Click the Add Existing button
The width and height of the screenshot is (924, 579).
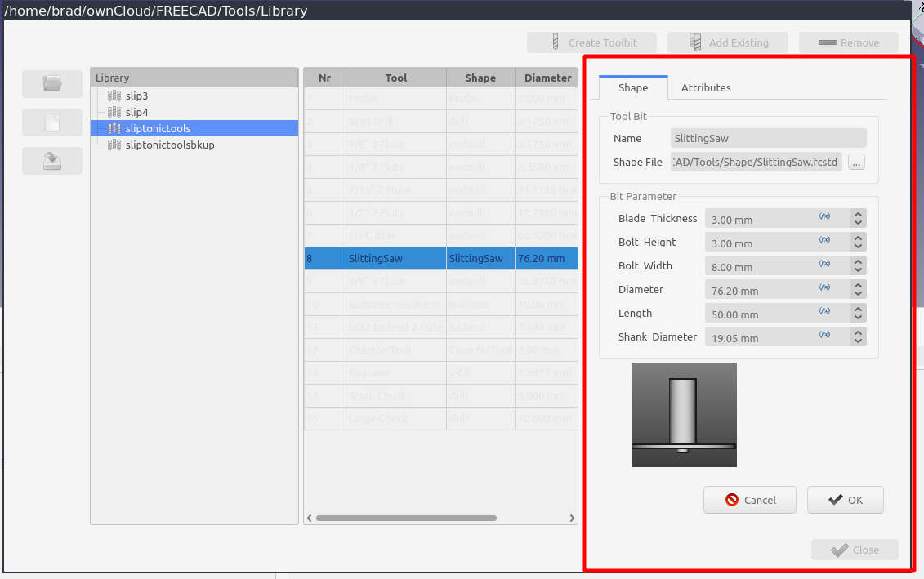[728, 42]
